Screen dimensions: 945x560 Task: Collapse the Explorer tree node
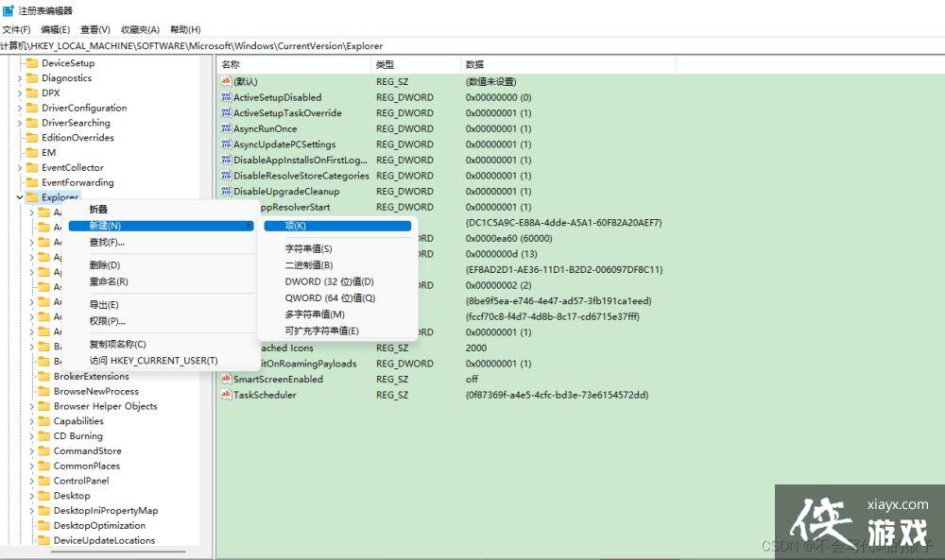(x=20, y=197)
